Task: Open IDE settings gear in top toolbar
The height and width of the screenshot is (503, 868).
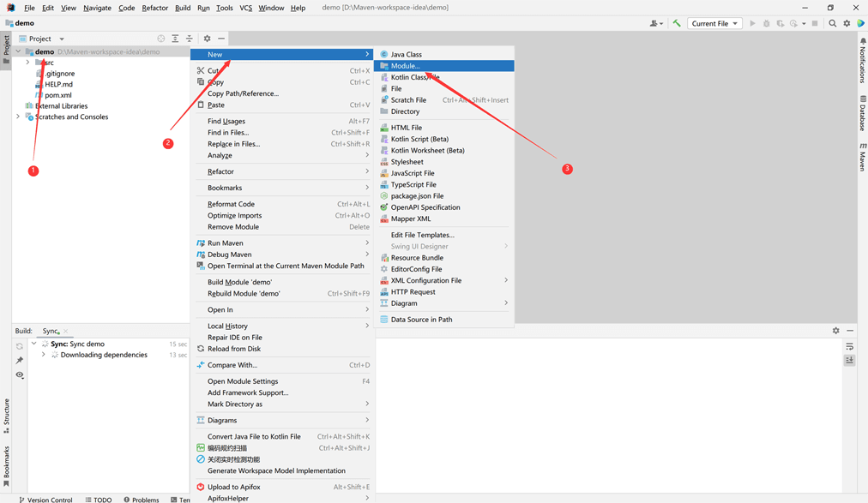Action: click(x=847, y=23)
